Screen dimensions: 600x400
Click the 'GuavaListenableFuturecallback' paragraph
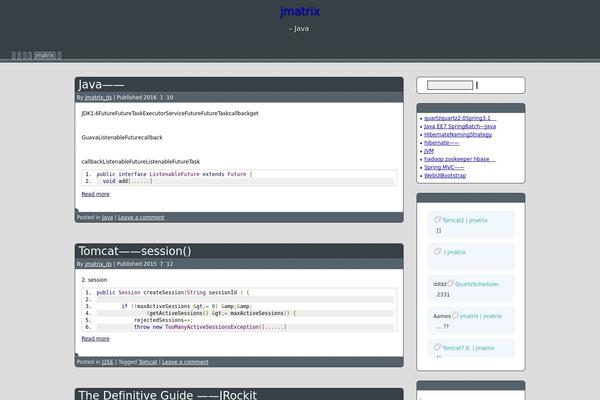click(x=122, y=137)
